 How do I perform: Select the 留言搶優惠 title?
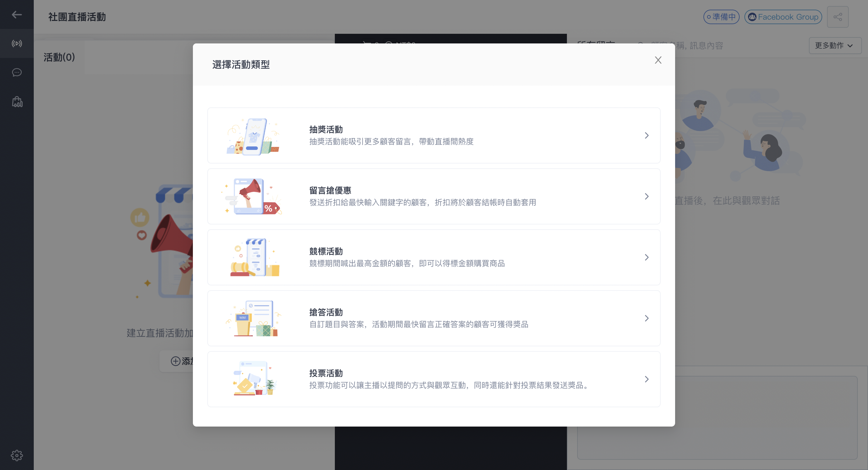(x=330, y=190)
